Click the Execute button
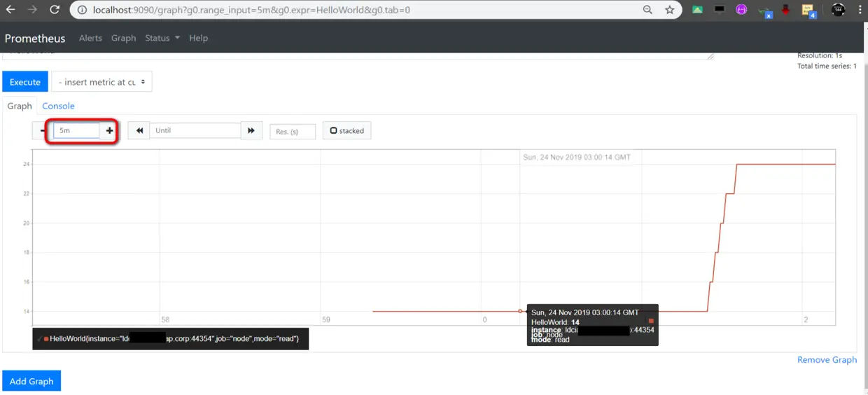868x395 pixels. (x=25, y=82)
